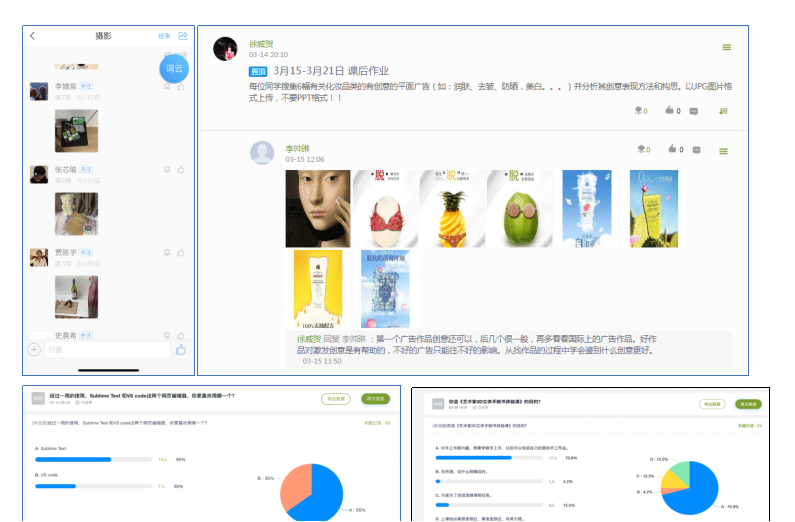Like 李婧宸's photo post
This screenshot has width=795, height=522.
coord(181,87)
